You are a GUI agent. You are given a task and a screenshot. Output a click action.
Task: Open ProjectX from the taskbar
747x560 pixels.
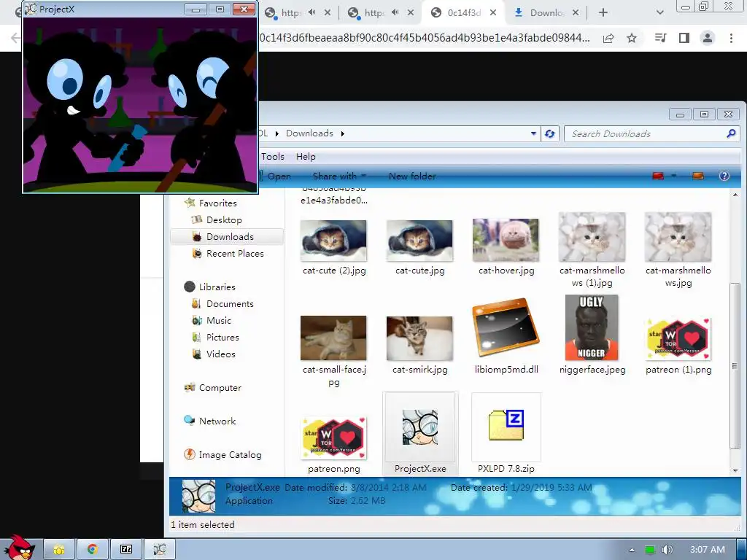coord(160,550)
